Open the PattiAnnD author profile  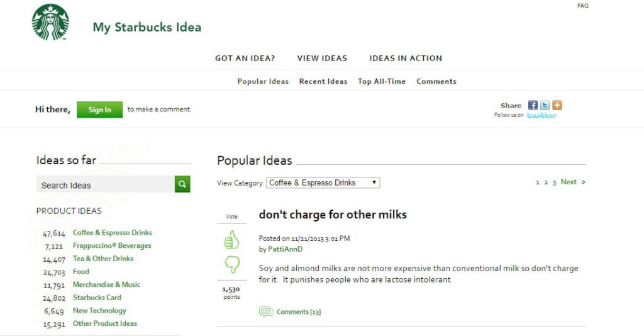285,249
